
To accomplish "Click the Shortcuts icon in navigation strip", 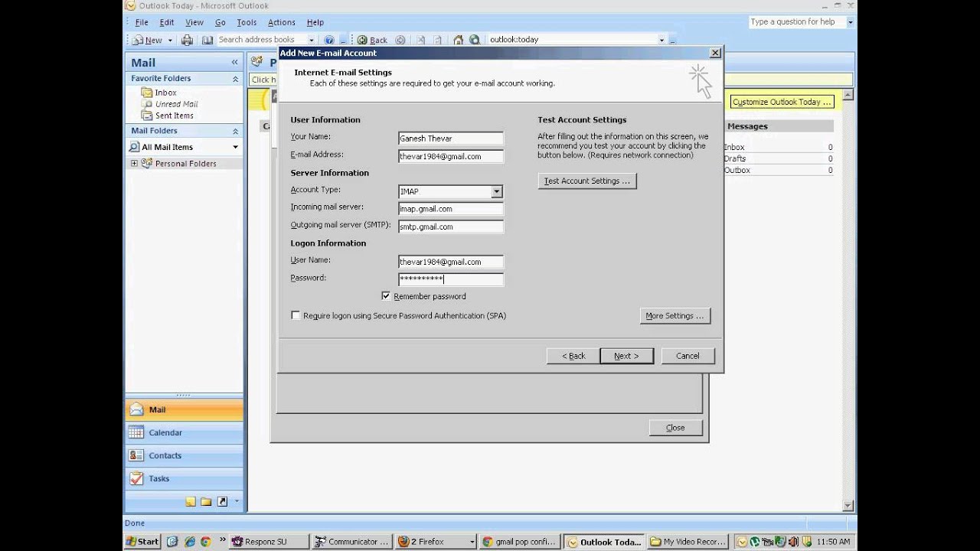I will click(x=222, y=502).
